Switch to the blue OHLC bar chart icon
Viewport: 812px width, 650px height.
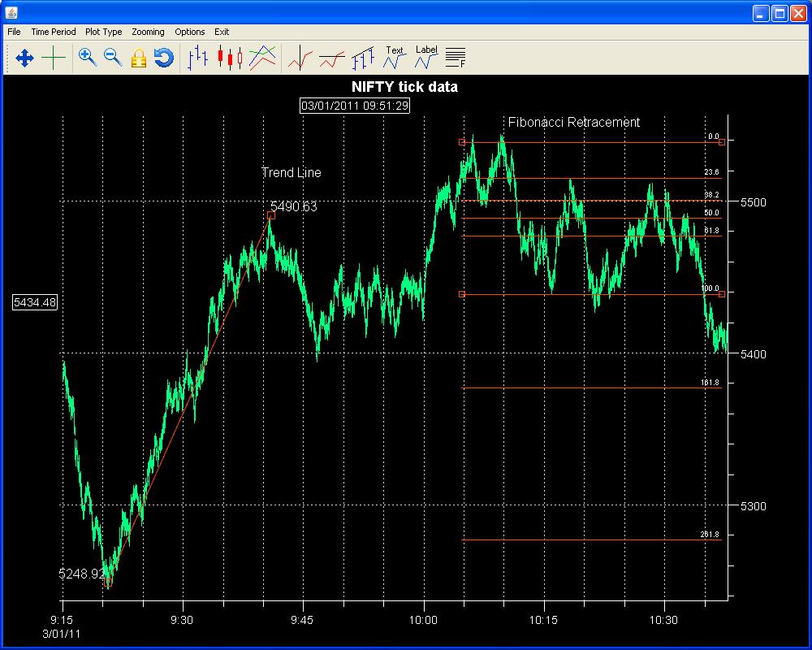coord(197,58)
